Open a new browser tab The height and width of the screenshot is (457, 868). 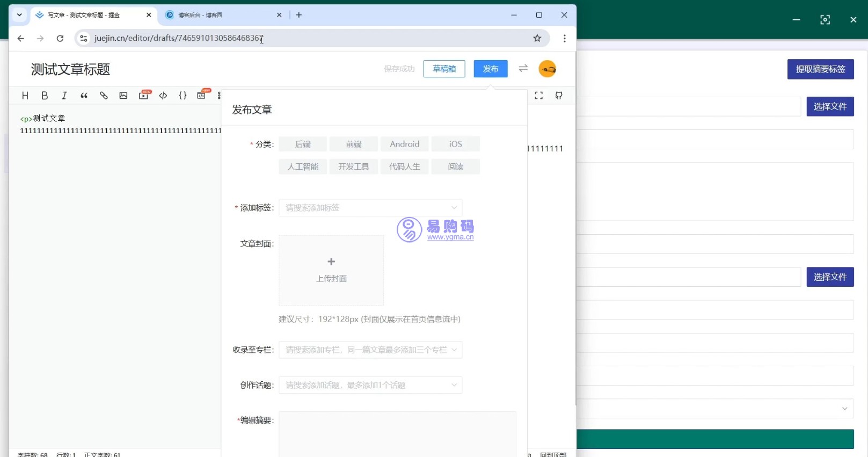299,15
